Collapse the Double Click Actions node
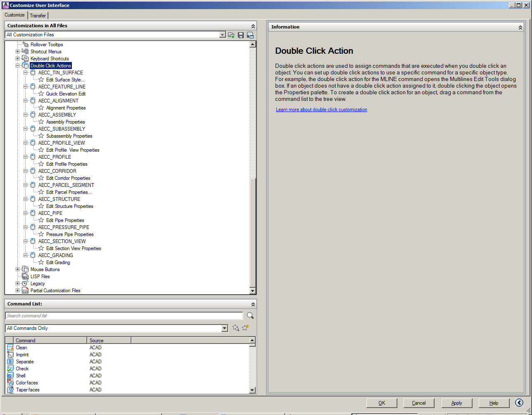 [17, 66]
